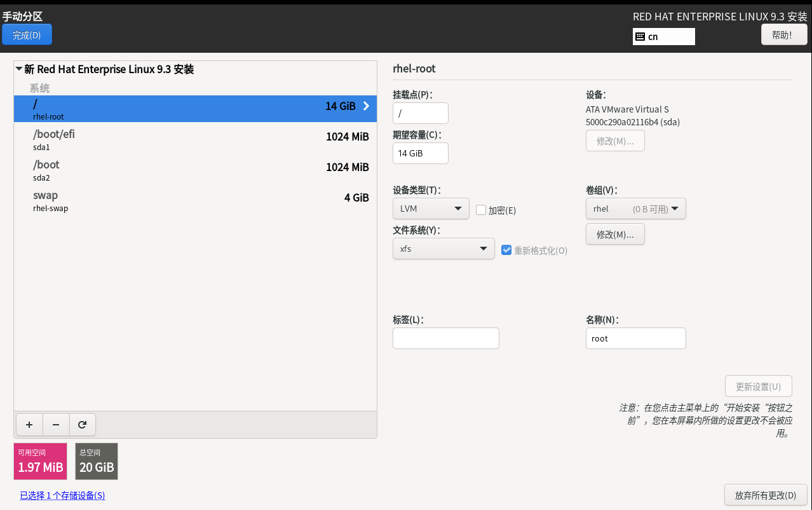The width and height of the screenshot is (812, 510).
Task: Select the /boot/efi sda1 partition row
Action: pos(195,139)
